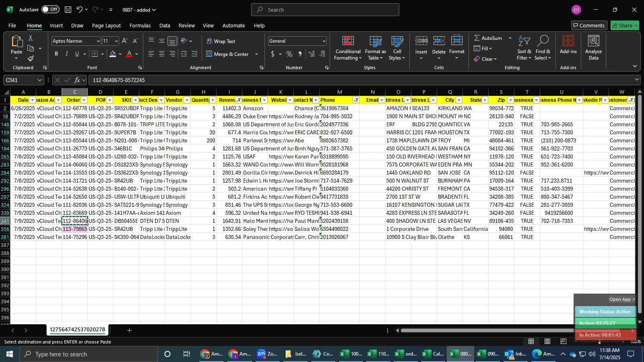Viewport: 644px width, 362px height.
Task: Select sheet tab 127564742537020278
Action: point(77,330)
